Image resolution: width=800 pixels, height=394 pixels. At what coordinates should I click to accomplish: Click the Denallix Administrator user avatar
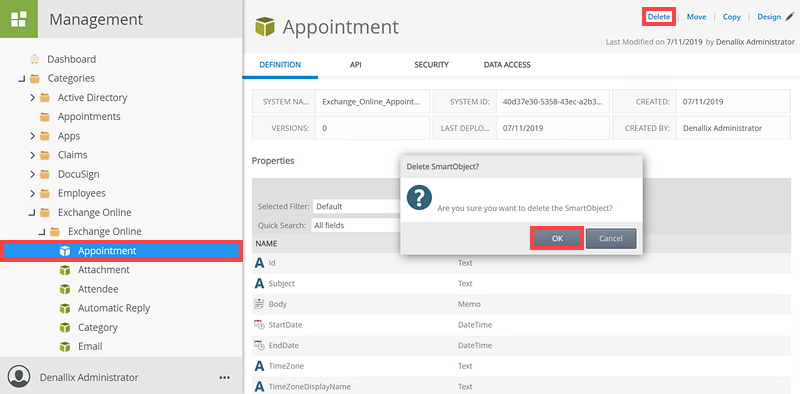coord(19,377)
